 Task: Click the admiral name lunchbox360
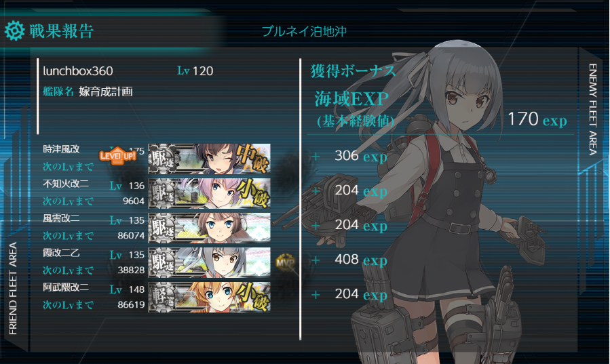(78, 70)
